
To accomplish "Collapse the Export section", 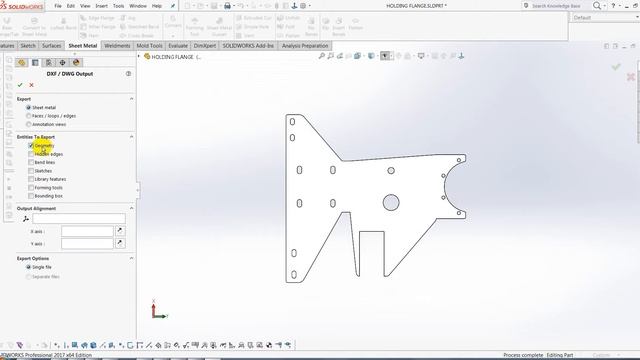I will click(x=131, y=99).
